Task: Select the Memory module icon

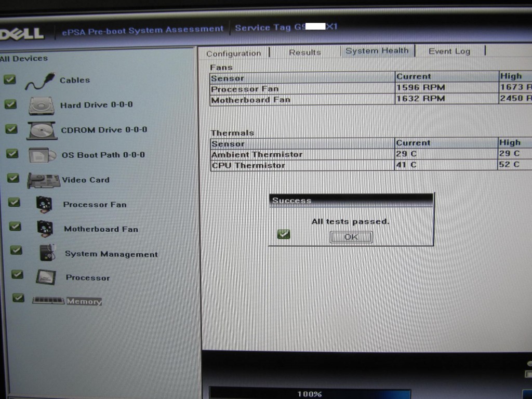Action: (48, 300)
